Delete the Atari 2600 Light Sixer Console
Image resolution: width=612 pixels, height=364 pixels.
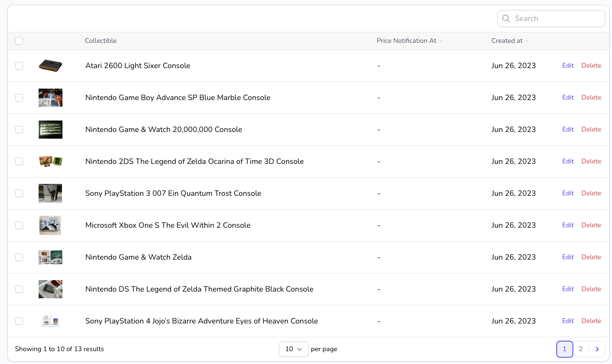tap(592, 66)
